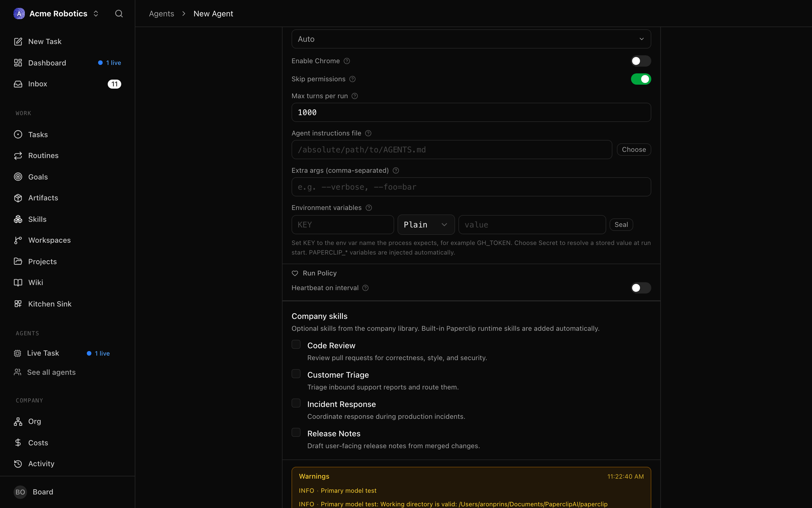This screenshot has width=812, height=508.
Task: Click the Inbox tray icon
Action: [x=18, y=84]
